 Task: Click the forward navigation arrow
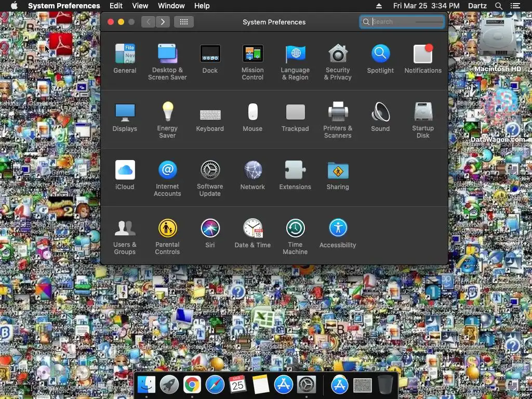[163, 22]
